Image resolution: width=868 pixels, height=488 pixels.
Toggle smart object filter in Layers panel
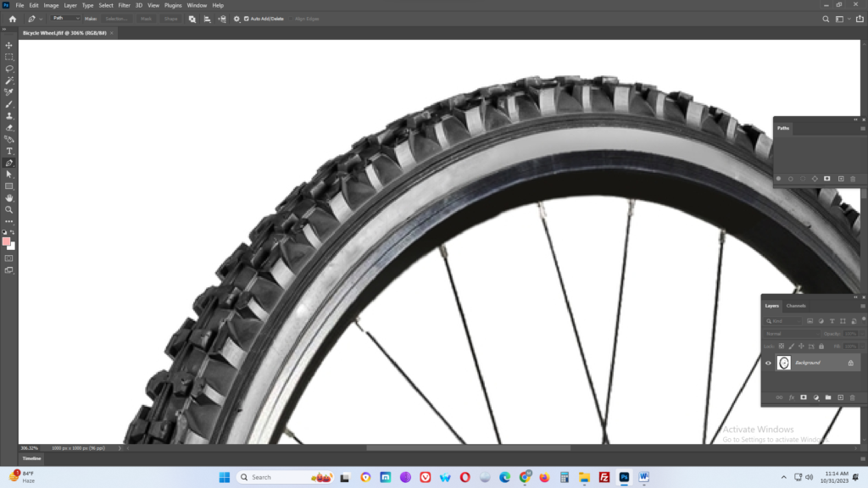point(854,321)
